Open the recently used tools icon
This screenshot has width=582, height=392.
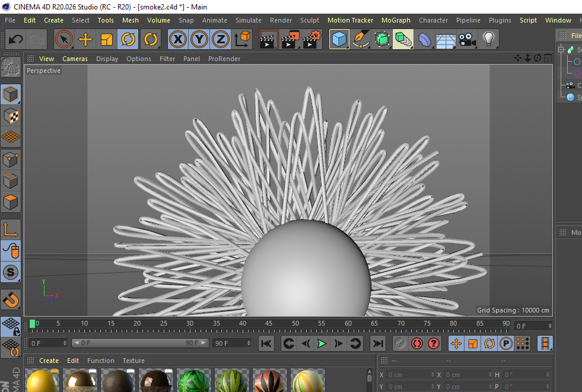pos(151,39)
